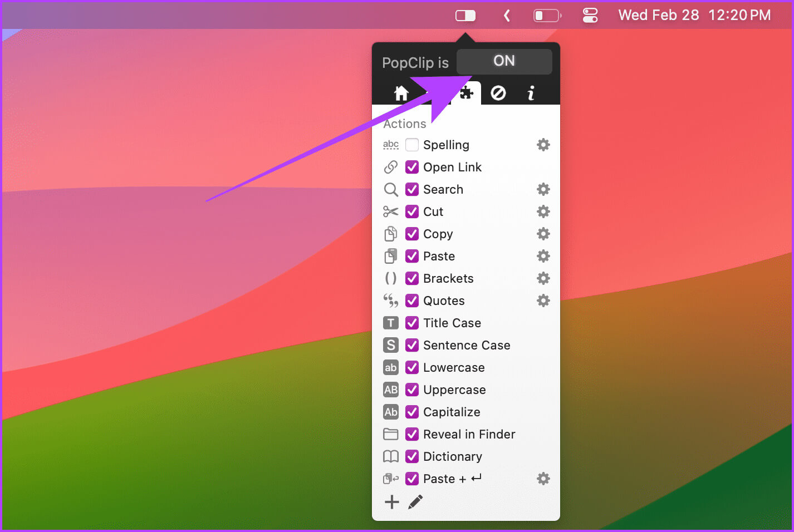The height and width of the screenshot is (532, 794).
Task: Toggle the PopClip ON switch
Action: [504, 61]
